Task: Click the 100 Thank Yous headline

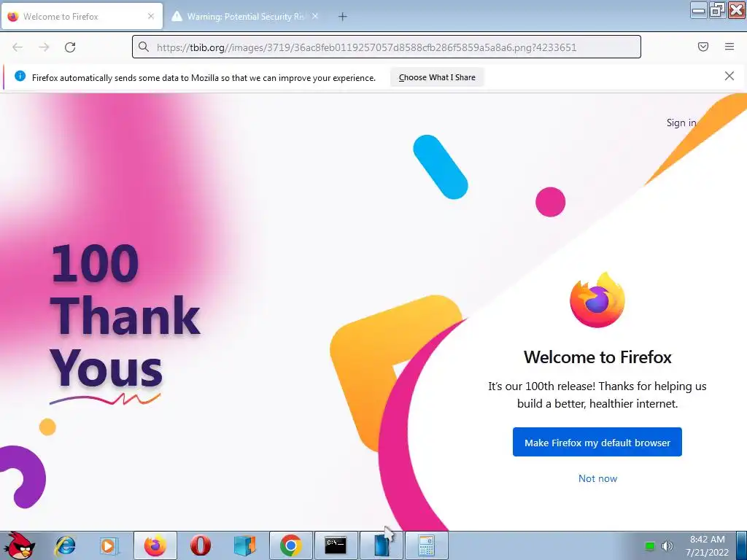Action: point(125,316)
